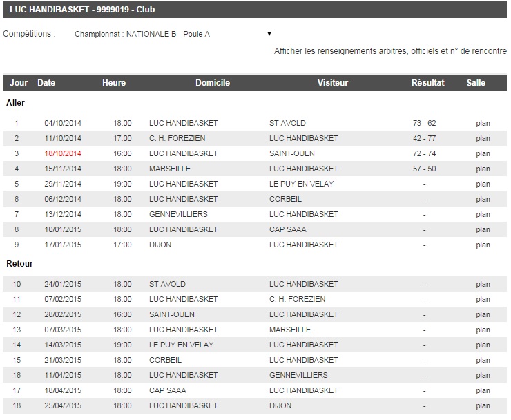Click visitor LE PUY EN VELAY in the 29/11/2014 row
This screenshot has height=420, width=511.
[302, 184]
